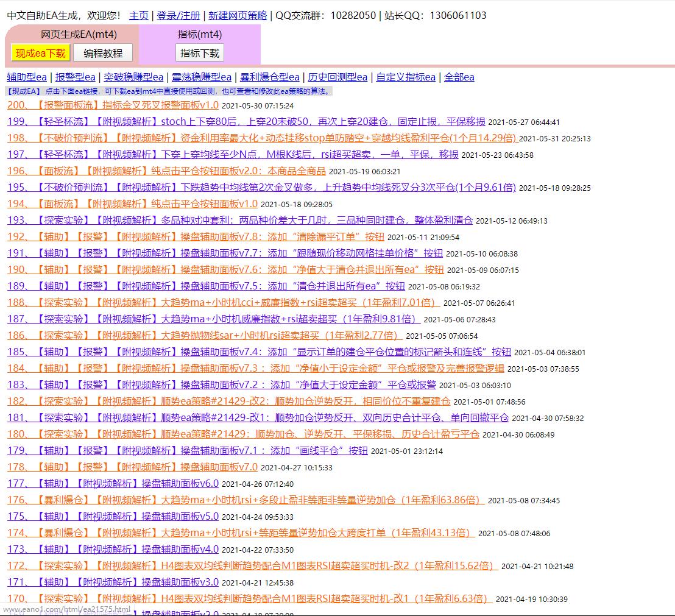The height and width of the screenshot is (616, 675).
Task: Go to 主页 link
Action: coord(138,16)
